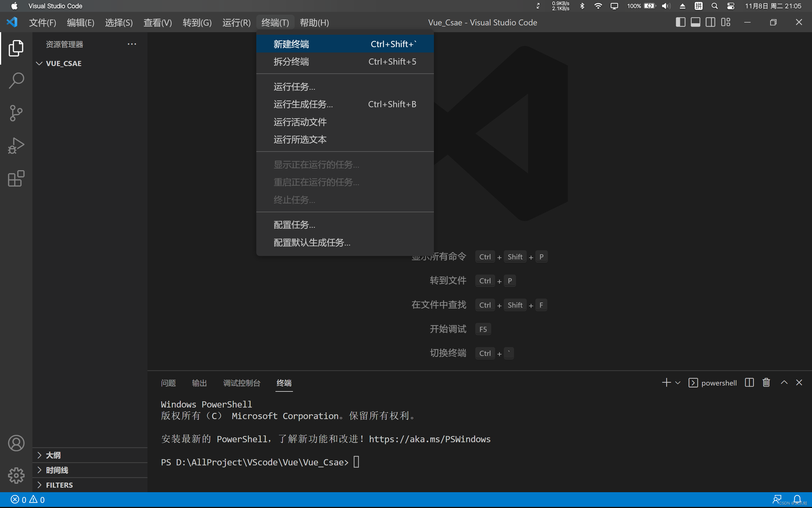Toggle primary side bar visibility
Viewport: 812px width, 508px height.
point(680,22)
